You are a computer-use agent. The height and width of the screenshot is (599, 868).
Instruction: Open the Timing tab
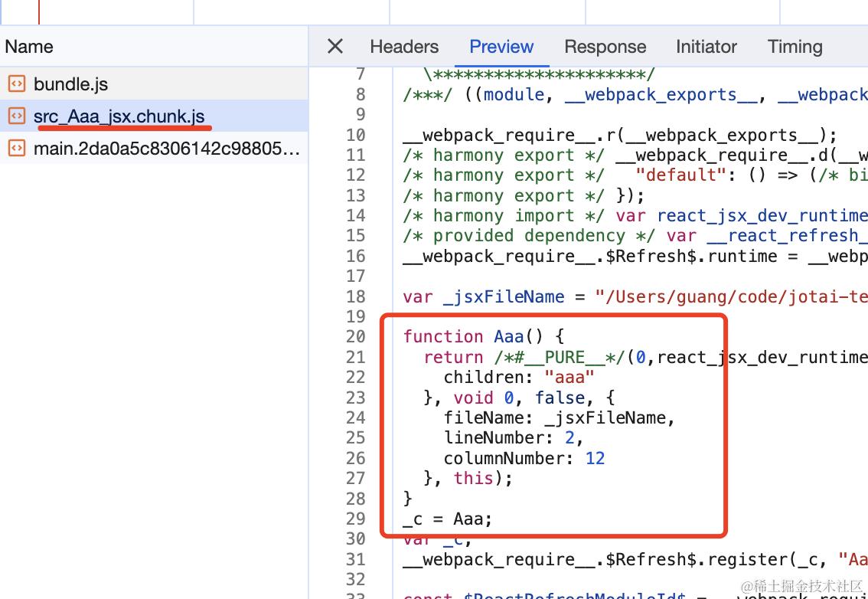[x=795, y=47]
